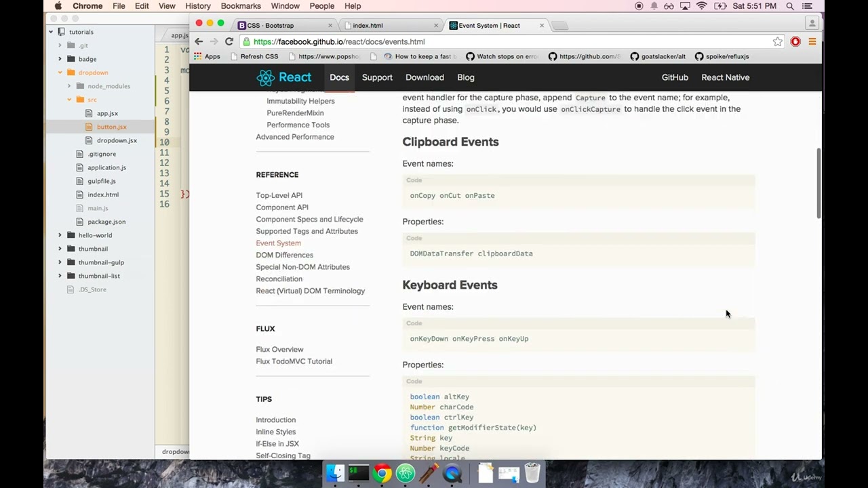Viewport: 868px width, 488px height.
Task: Click the Chrome profile avatar button
Action: click(812, 23)
